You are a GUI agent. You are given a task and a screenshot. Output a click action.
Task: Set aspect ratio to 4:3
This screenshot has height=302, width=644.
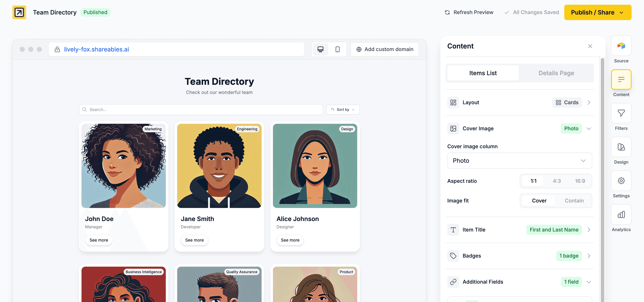pyautogui.click(x=557, y=181)
